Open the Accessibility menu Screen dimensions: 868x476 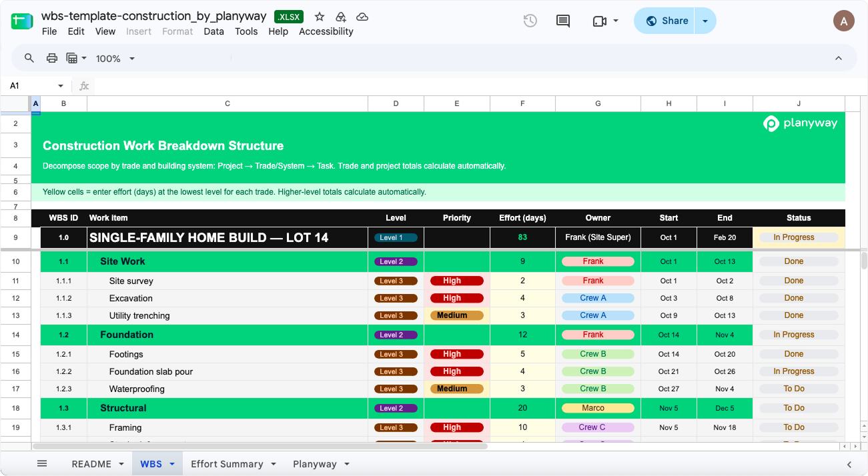tap(326, 31)
